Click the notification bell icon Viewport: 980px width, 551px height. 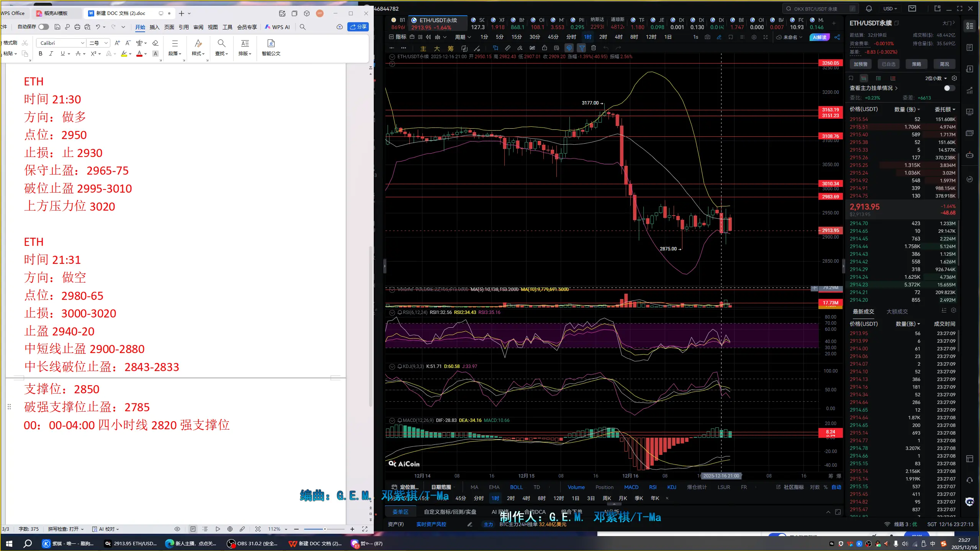coord(869,8)
